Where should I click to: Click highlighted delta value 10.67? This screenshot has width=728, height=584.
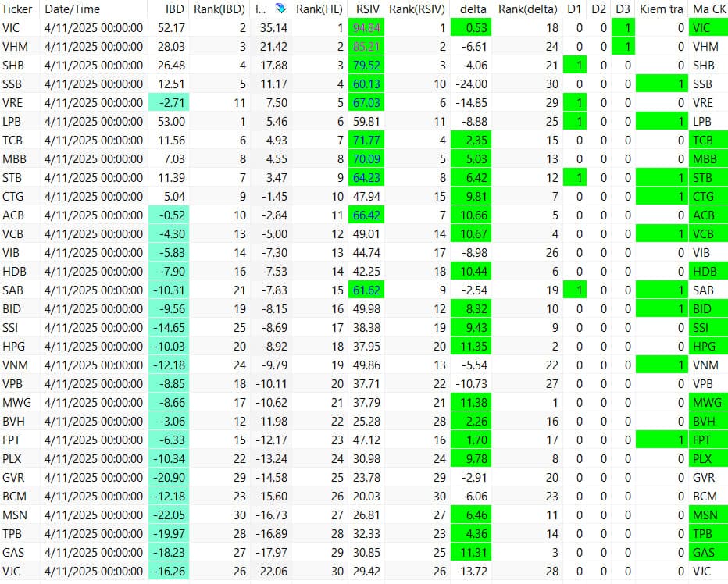pos(471,234)
